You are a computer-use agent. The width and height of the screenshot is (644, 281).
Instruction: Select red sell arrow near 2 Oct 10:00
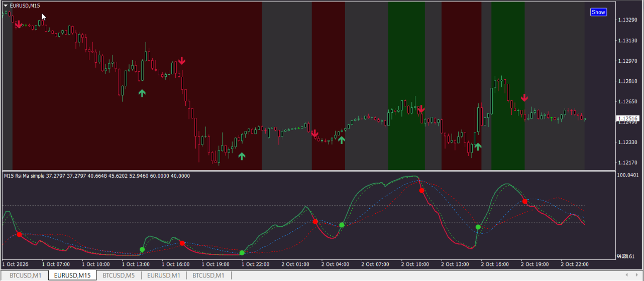(x=421, y=109)
